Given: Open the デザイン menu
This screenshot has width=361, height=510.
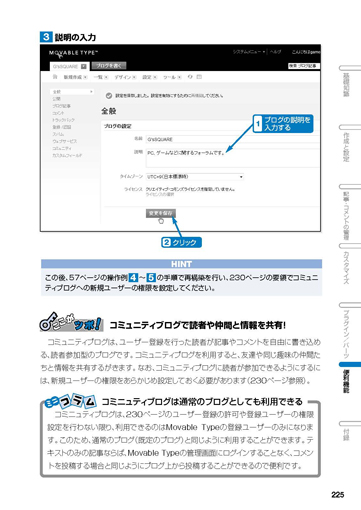Looking at the screenshot, I should coord(125,77).
